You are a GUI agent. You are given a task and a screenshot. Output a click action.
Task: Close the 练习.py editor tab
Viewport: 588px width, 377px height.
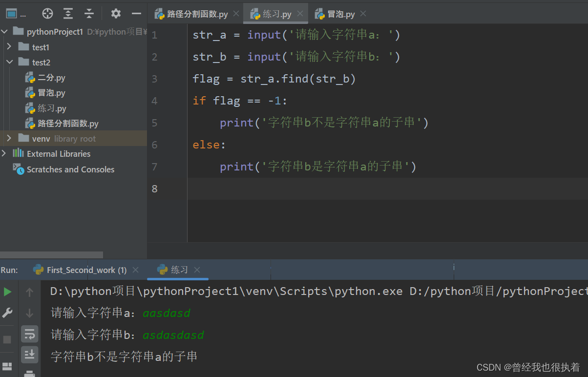[x=299, y=14]
